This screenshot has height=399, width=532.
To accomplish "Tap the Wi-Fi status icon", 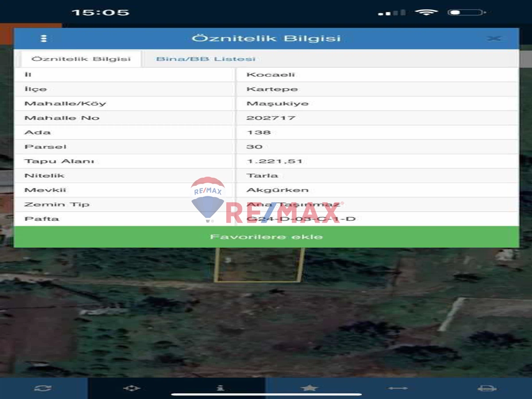I will coord(426,12).
